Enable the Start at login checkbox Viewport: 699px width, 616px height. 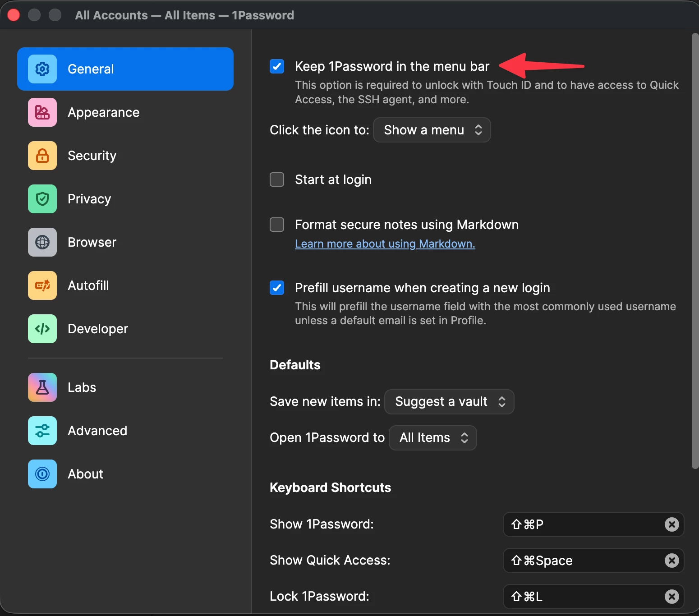click(x=277, y=179)
